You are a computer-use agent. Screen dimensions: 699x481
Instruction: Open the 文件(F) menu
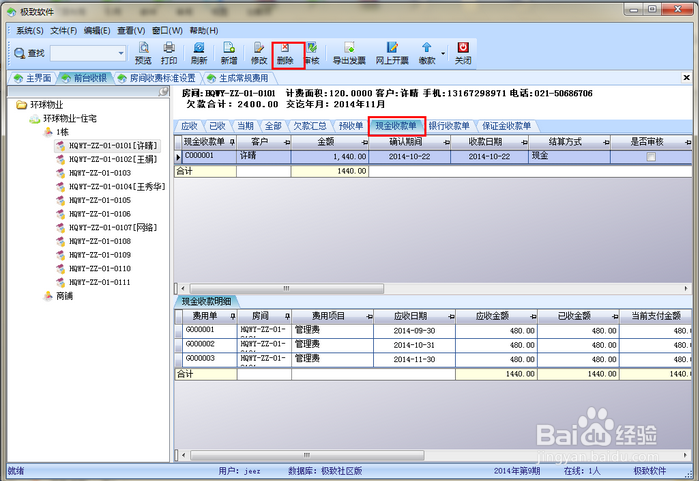pos(64,30)
